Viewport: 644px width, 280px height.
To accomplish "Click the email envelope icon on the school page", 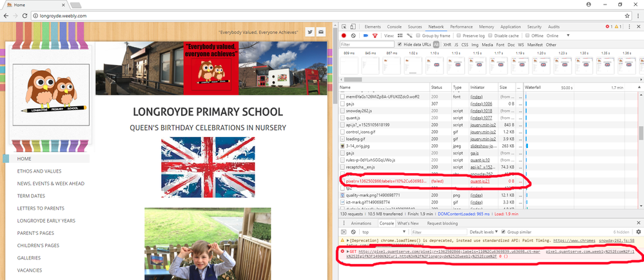I will pyautogui.click(x=321, y=32).
